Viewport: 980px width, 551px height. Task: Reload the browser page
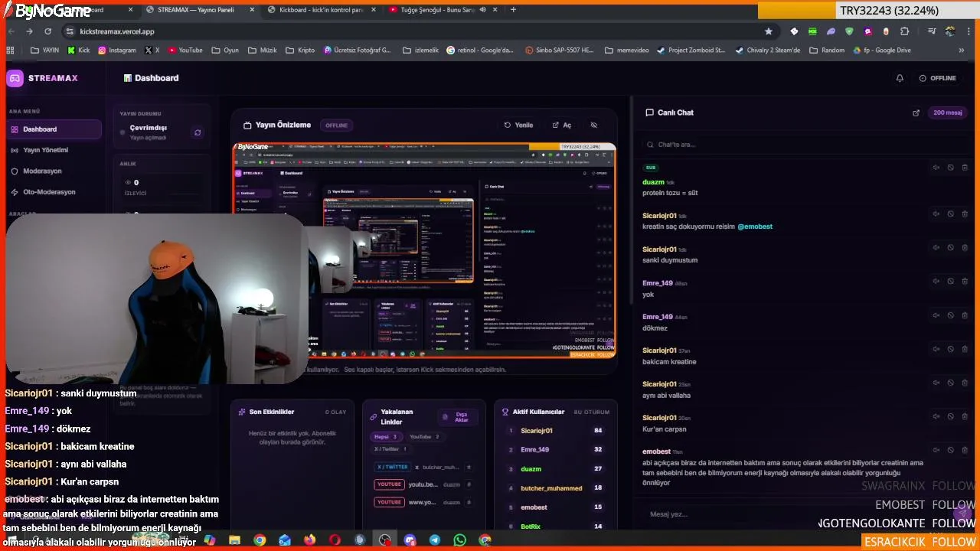click(47, 31)
